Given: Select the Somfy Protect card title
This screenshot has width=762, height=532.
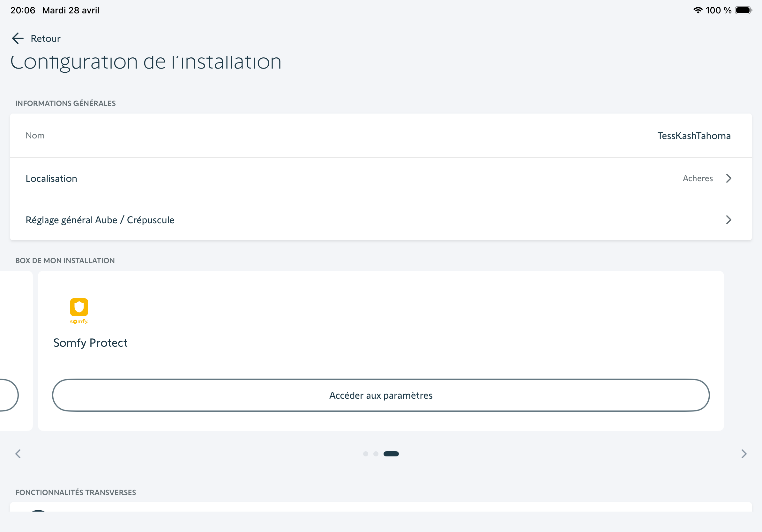Looking at the screenshot, I should (x=90, y=343).
